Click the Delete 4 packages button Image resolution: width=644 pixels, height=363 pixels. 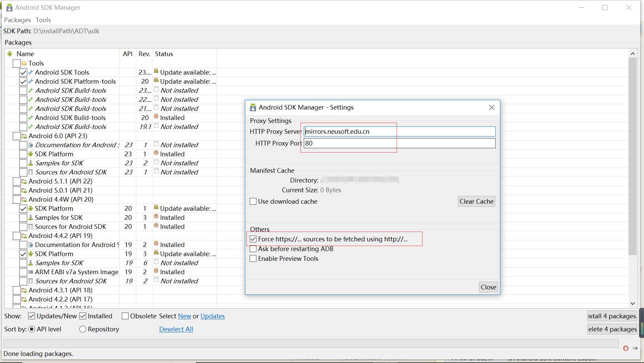612,329
